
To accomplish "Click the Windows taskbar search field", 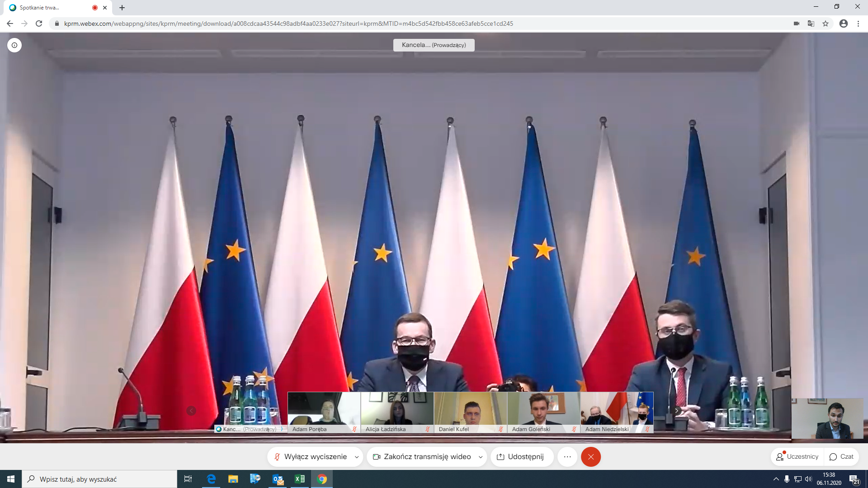I will click(x=99, y=479).
